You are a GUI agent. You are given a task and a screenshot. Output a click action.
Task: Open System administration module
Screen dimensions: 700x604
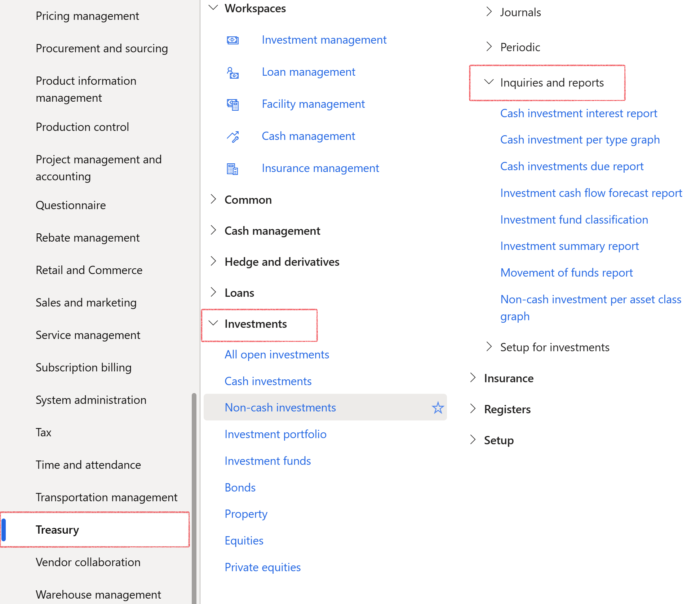pos(91,400)
